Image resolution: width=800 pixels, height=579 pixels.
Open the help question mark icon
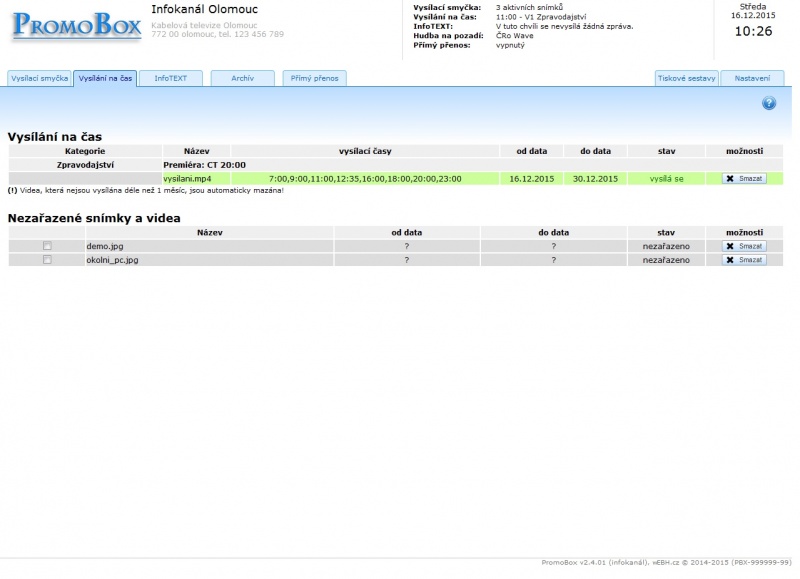tap(769, 104)
